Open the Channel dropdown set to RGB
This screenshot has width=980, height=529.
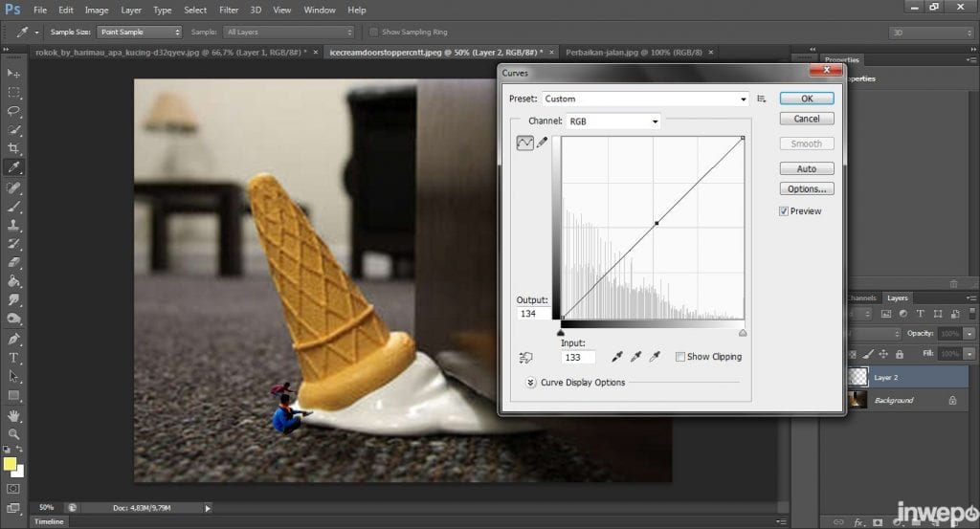612,121
